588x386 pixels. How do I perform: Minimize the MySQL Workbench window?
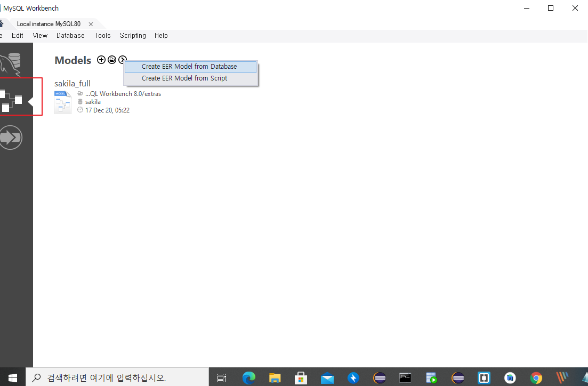tap(527, 8)
